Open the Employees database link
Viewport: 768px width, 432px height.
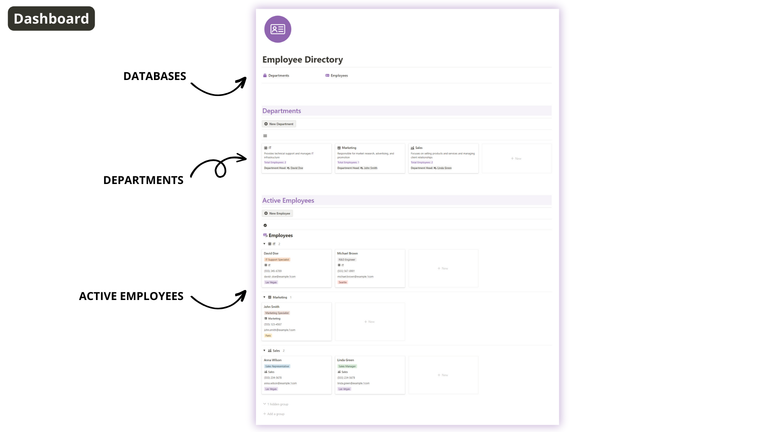coord(336,75)
